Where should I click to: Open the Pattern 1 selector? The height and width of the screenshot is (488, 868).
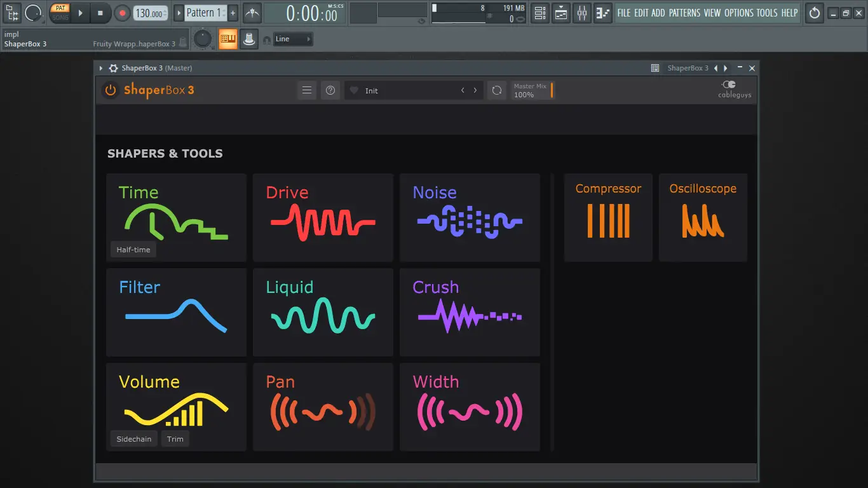(205, 13)
